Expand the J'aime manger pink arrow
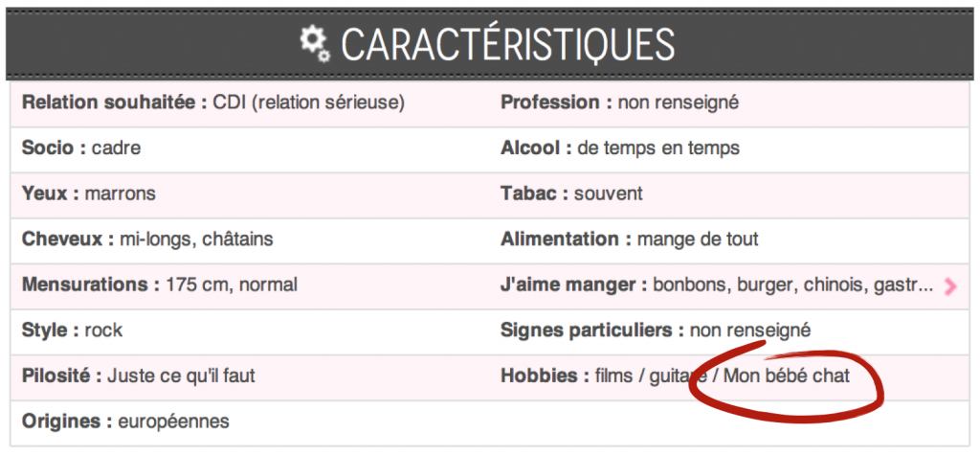The image size is (980, 456). click(950, 286)
